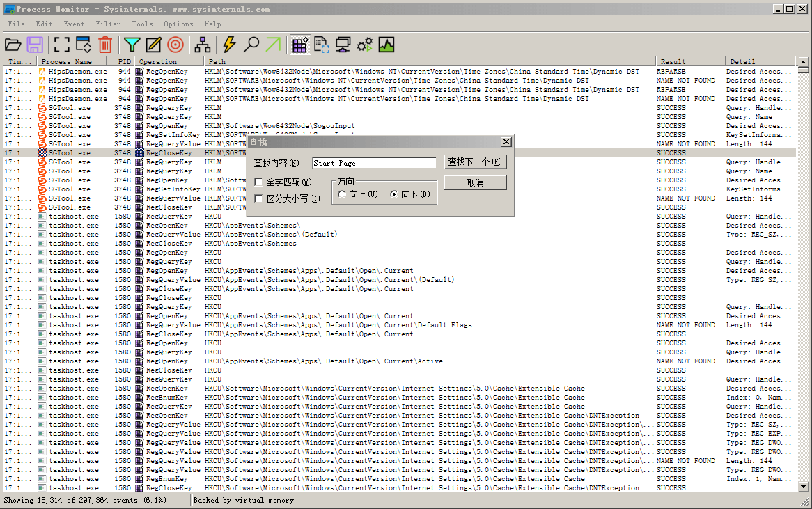Image resolution: width=812 pixels, height=509 pixels.
Task: Open the Filter funnel icon
Action: (132, 45)
